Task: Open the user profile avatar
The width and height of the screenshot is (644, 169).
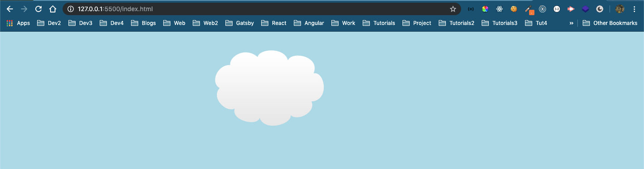Action: point(619,9)
